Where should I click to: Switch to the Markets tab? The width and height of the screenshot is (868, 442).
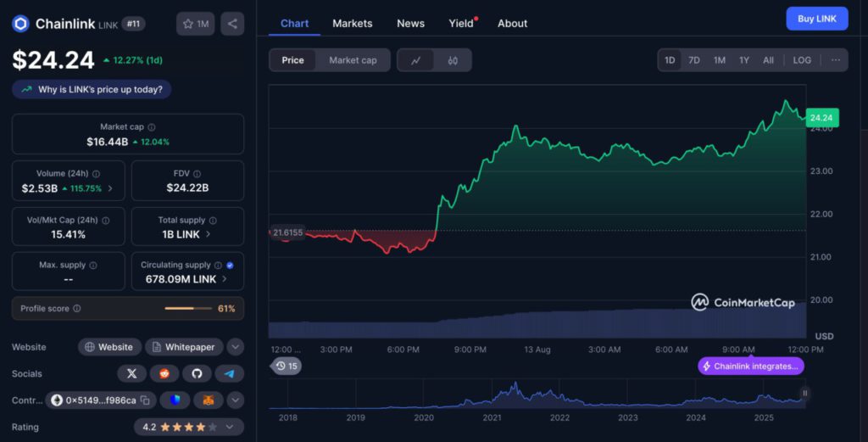pyautogui.click(x=352, y=23)
